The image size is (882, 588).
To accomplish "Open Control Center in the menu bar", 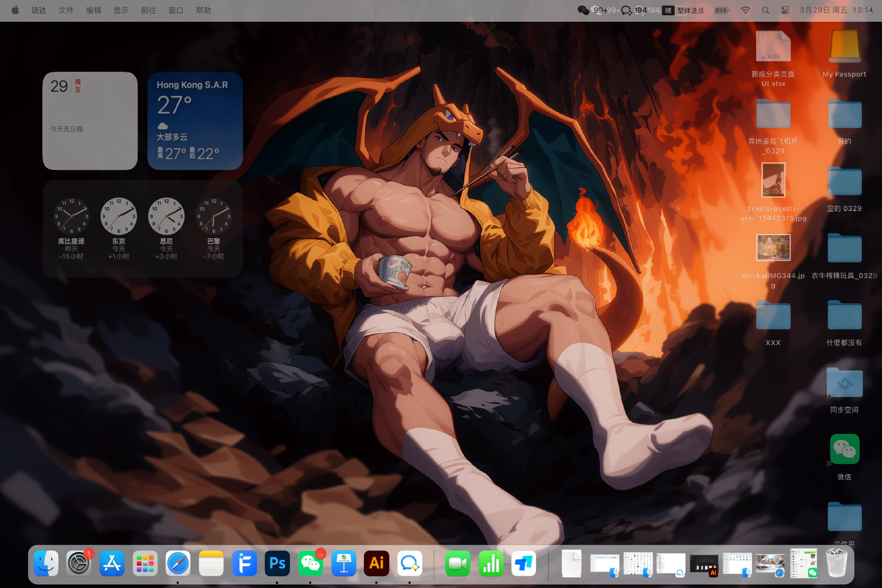I will [785, 10].
